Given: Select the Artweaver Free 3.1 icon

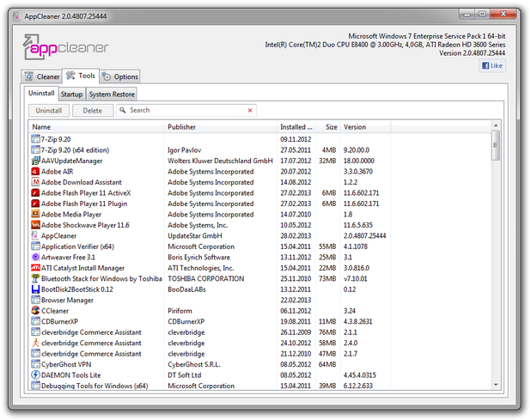Looking at the screenshot, I should 35,257.
